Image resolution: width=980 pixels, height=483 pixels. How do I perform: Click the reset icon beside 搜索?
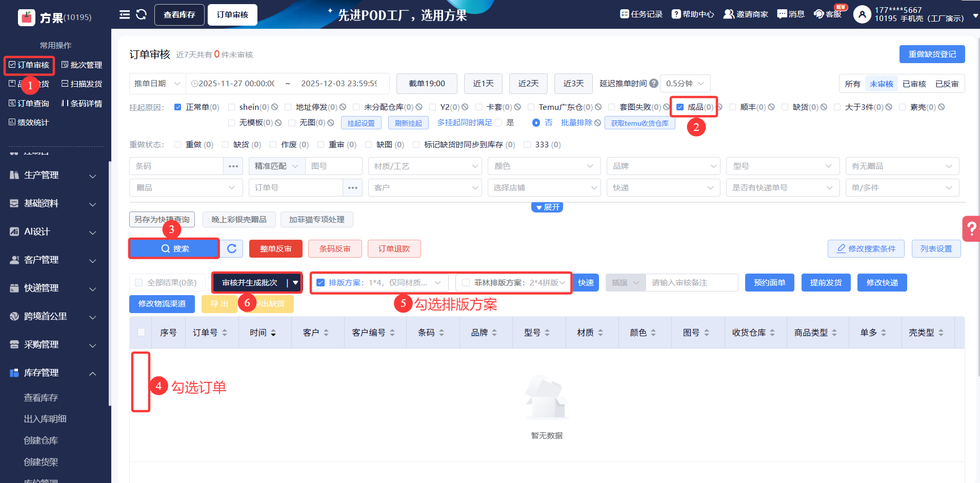pos(232,248)
